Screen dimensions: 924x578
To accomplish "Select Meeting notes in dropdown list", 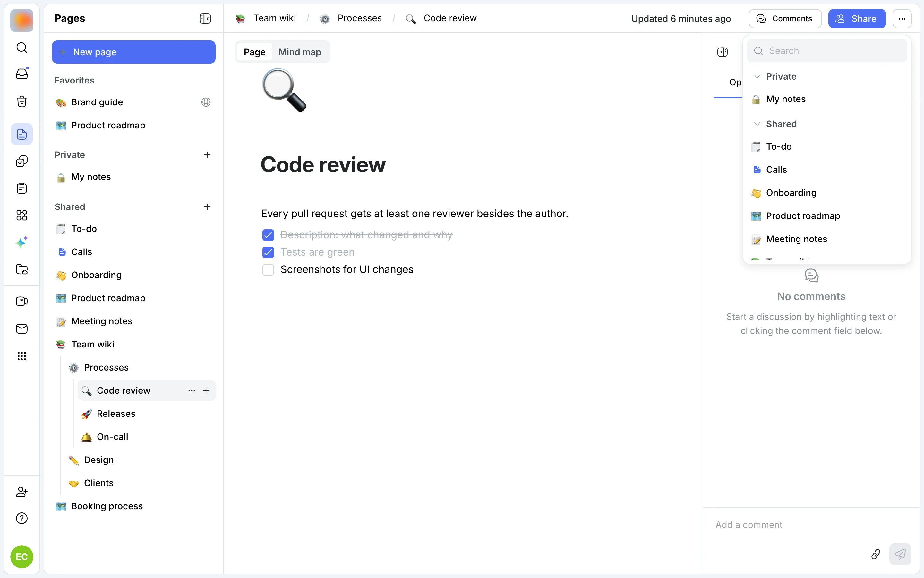I will click(827, 239).
